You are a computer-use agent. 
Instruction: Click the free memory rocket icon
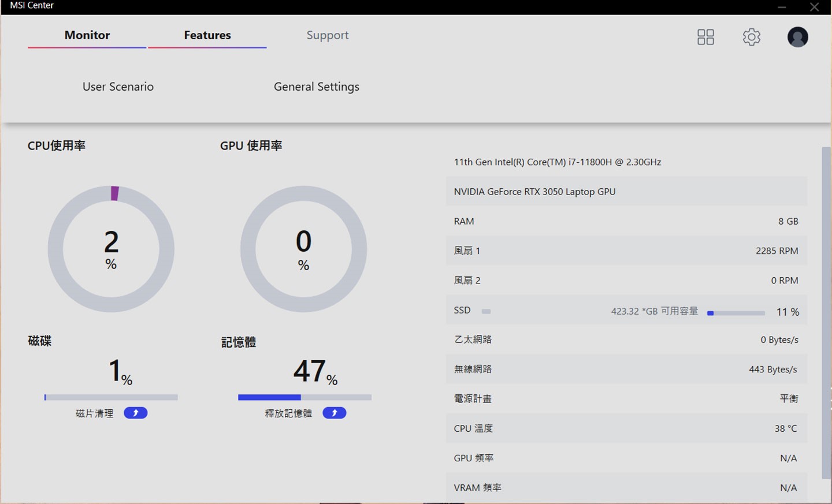click(x=334, y=413)
